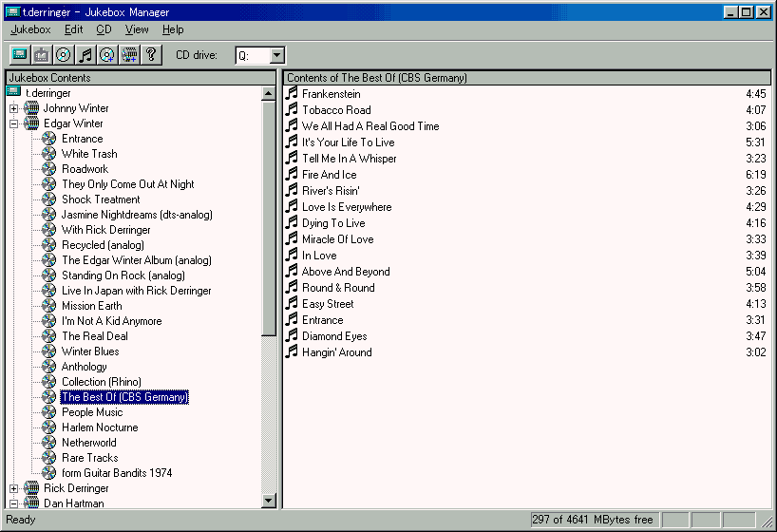This screenshot has height=532, width=777.
Task: Expand the Rick Derringer group
Action: [13, 488]
